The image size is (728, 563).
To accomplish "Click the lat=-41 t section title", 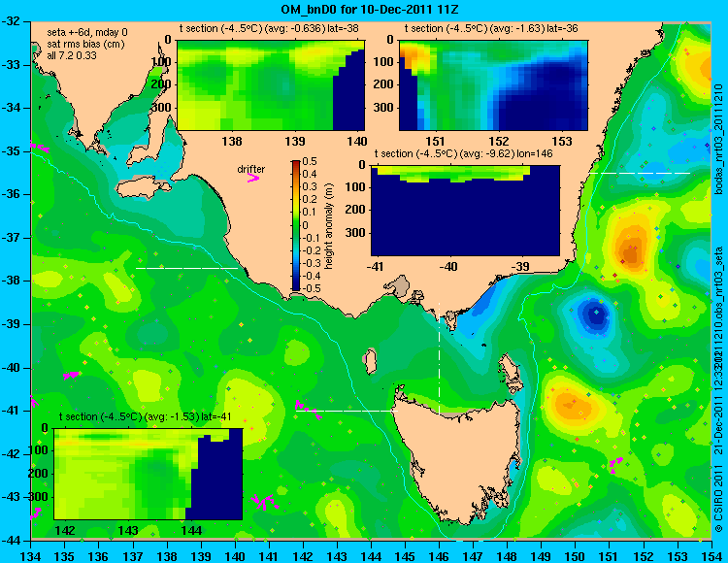I will point(146,416).
